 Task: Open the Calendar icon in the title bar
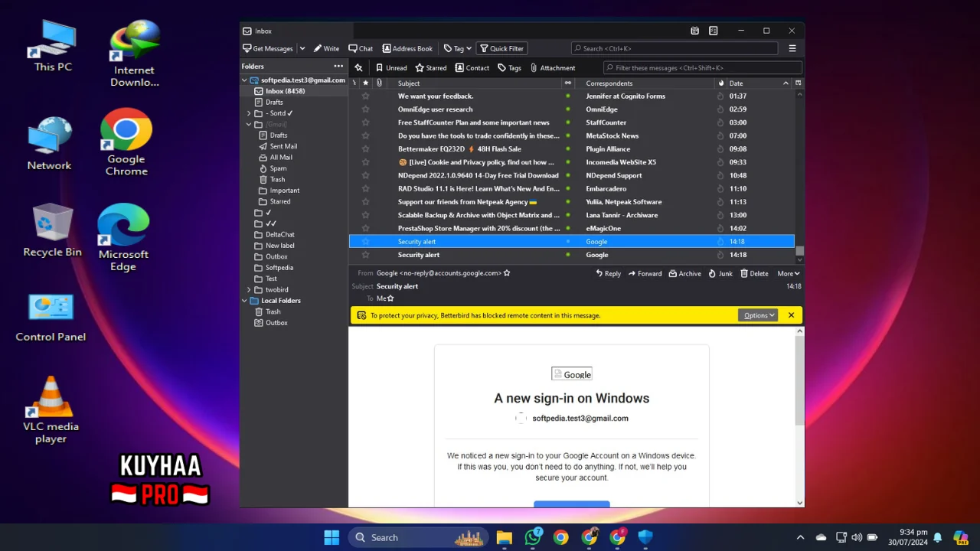coord(694,31)
